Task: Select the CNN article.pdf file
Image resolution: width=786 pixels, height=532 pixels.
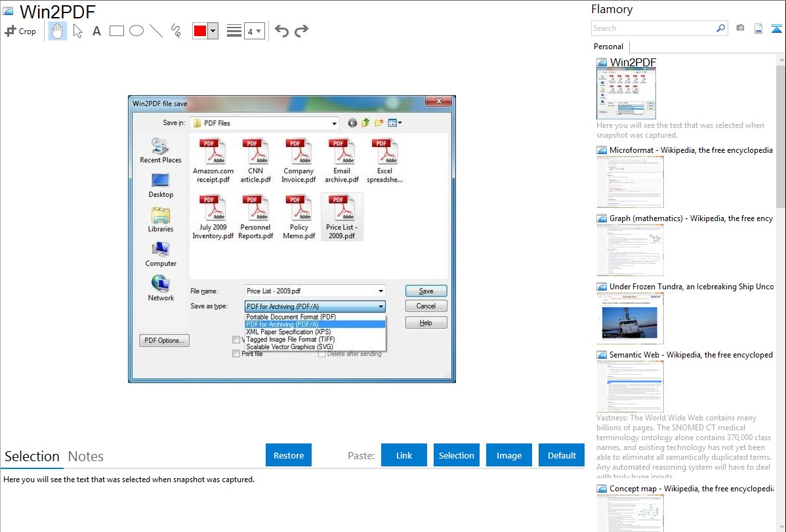Action: click(256, 161)
